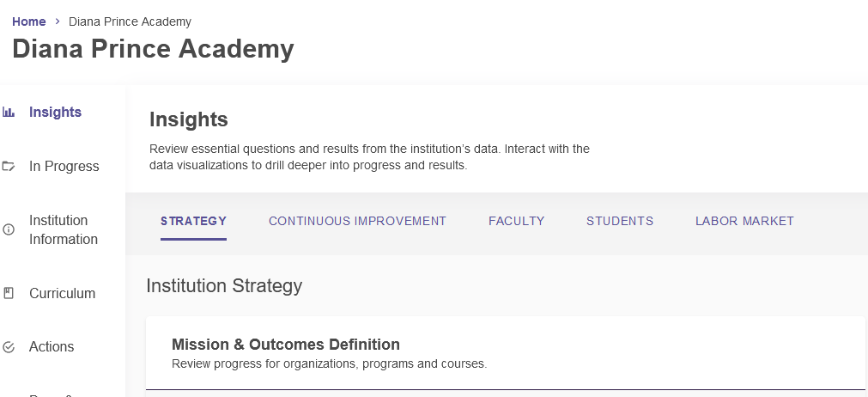This screenshot has height=397, width=868.
Task: Go to Home via breadcrumb link
Action: (x=29, y=21)
